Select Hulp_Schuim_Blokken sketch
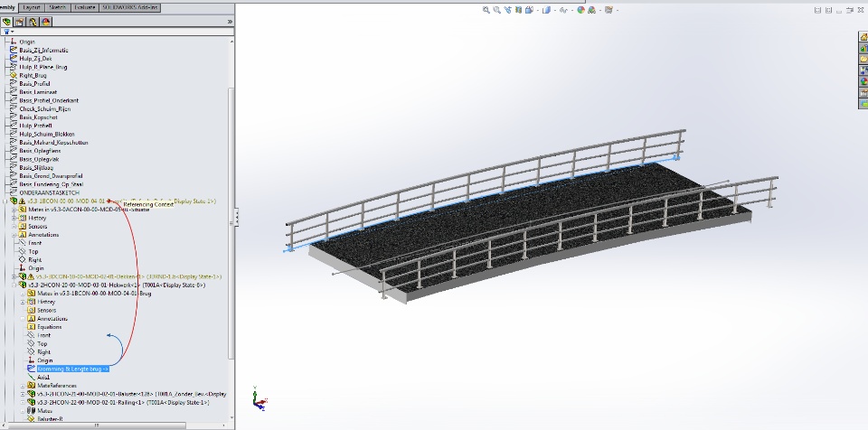Image resolution: width=868 pixels, height=430 pixels. click(46, 134)
